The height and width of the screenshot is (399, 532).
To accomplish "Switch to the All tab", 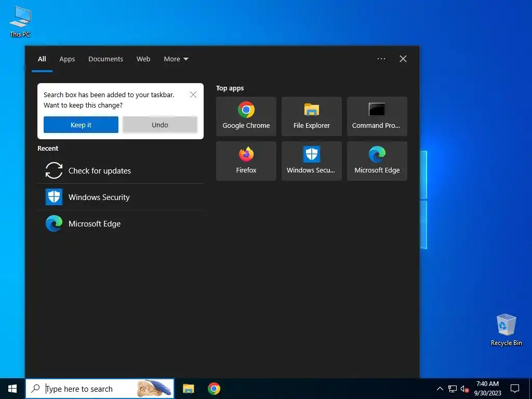I will [42, 59].
